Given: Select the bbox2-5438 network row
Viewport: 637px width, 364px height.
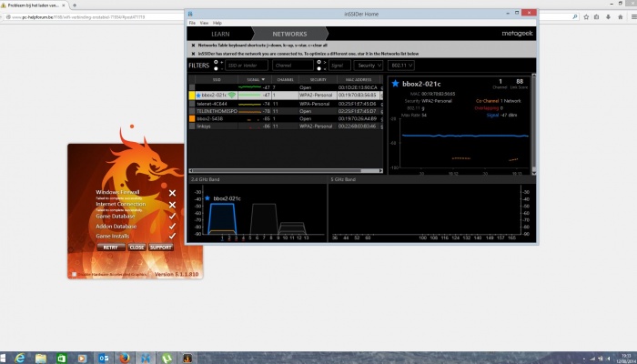Looking at the screenshot, I should (286, 118).
